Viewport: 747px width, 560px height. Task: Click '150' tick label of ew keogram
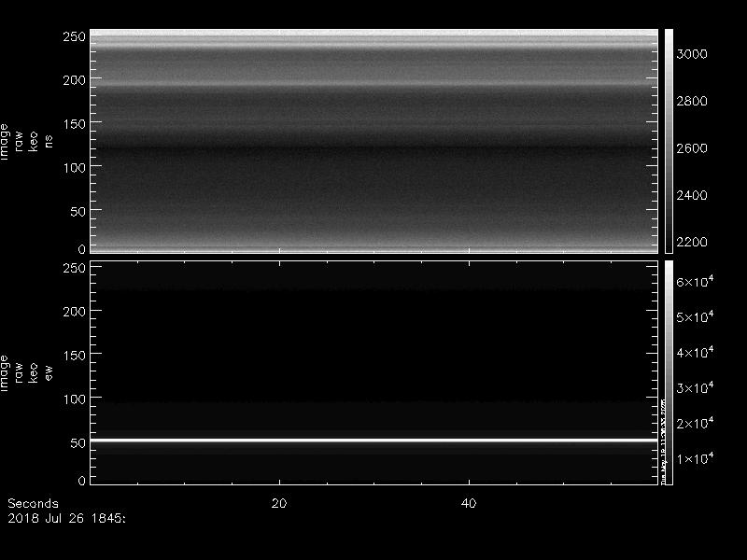tap(75, 356)
